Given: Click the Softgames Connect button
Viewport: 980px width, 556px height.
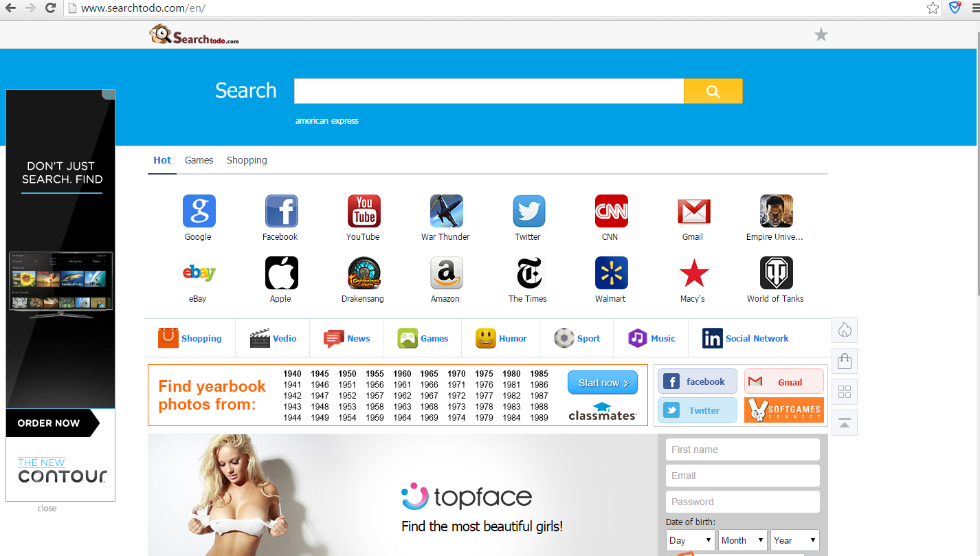Looking at the screenshot, I should [784, 410].
